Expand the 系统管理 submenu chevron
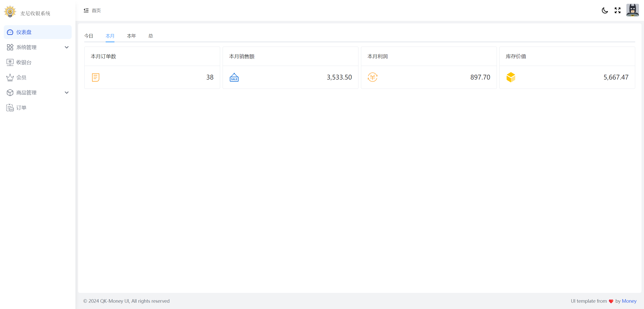Image resolution: width=644 pixels, height=309 pixels. coord(67,47)
